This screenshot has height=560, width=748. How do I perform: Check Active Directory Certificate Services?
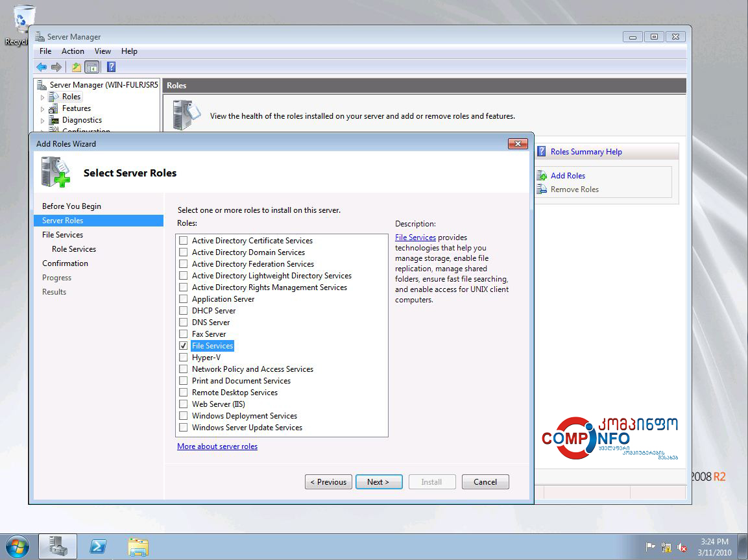coord(183,240)
